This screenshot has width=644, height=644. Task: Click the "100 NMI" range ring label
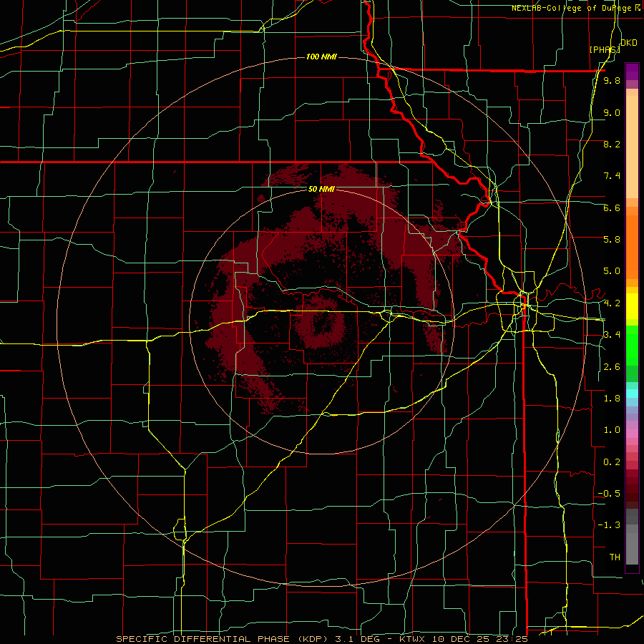(321, 57)
